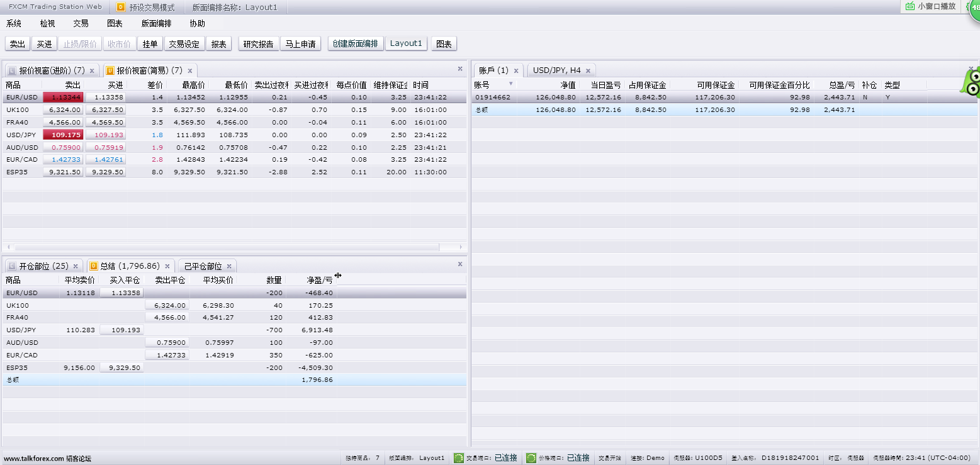Open the 账号 column sort dropdown arrow
Viewport: 980px width, 465px height.
[x=510, y=84]
